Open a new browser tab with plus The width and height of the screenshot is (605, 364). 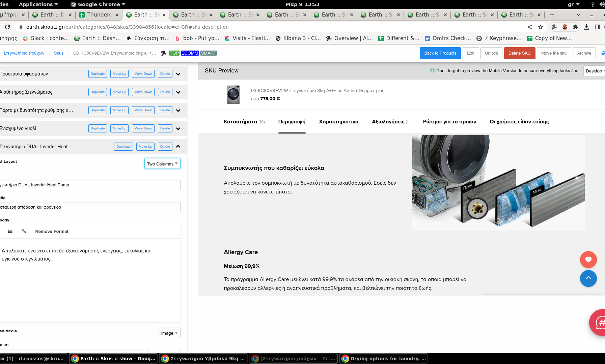coord(552,15)
